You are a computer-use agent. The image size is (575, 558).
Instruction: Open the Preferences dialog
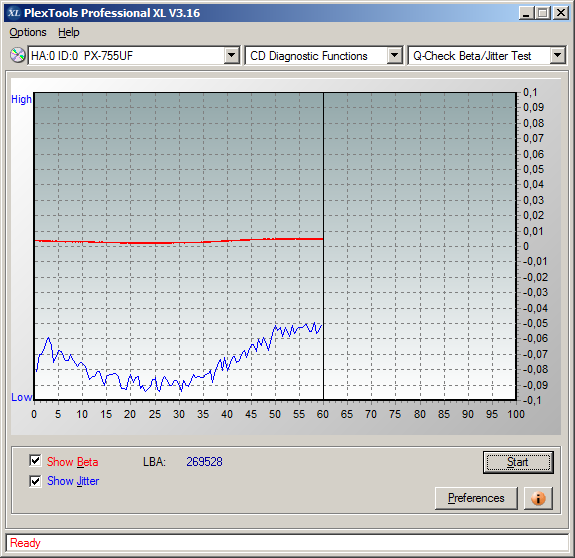[476, 498]
